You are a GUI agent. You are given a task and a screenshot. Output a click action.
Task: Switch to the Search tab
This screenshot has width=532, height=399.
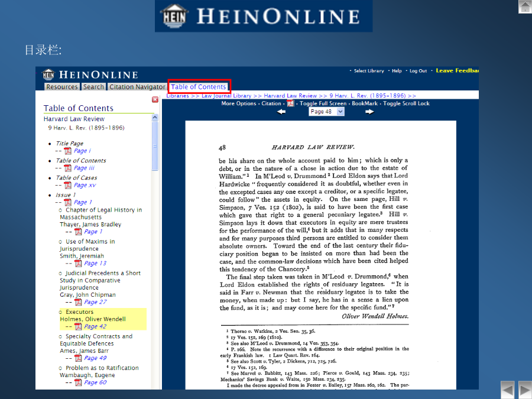[93, 87]
